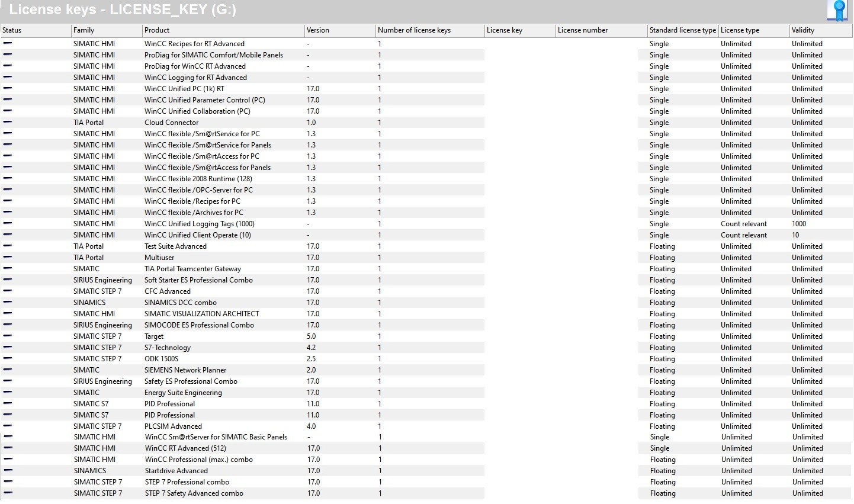Click the status icon for WinCC Recipes for RT Advanced

point(8,43)
